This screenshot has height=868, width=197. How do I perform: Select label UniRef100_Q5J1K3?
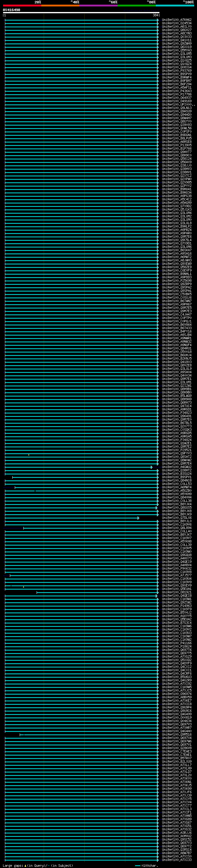[x=176, y=210]
